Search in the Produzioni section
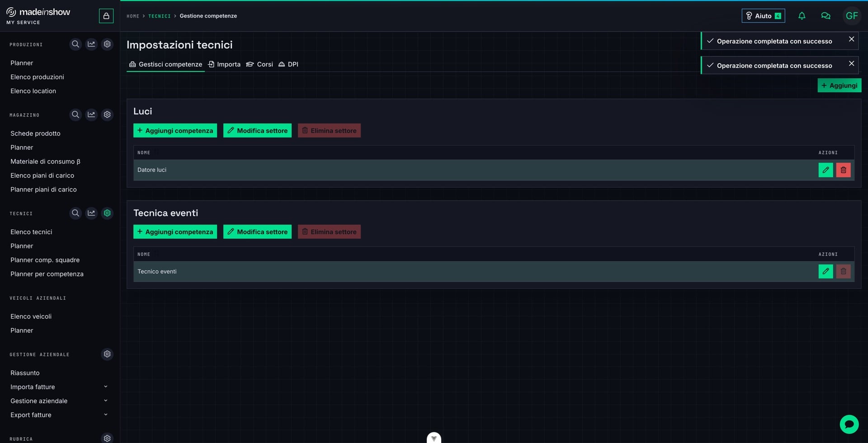This screenshot has width=868, height=443. click(75, 44)
